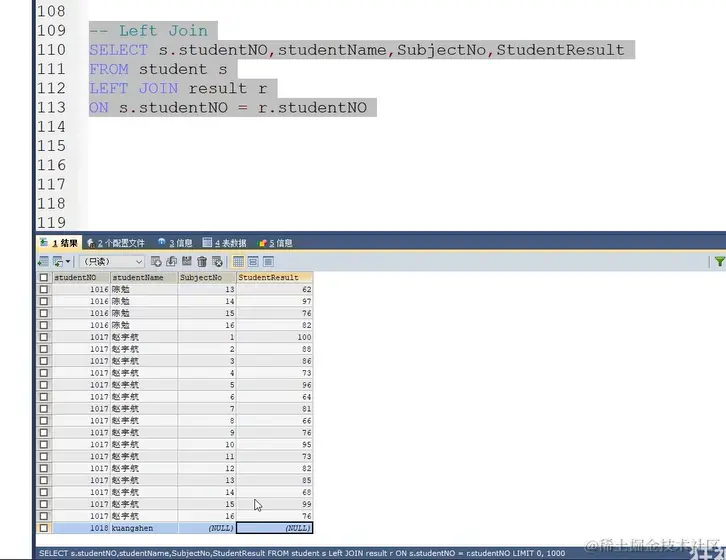Sort by the SubjectNo column header
The height and width of the screenshot is (560, 726).
207,277
